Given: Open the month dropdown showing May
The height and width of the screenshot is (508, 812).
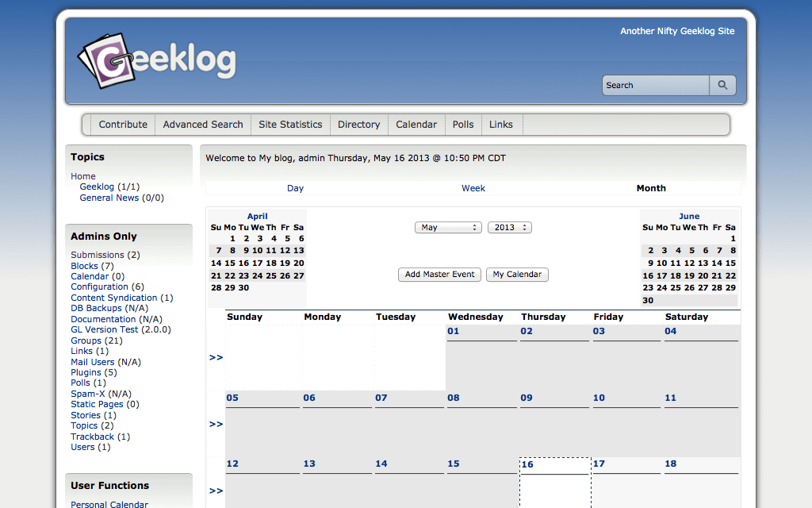Looking at the screenshot, I should 448,227.
